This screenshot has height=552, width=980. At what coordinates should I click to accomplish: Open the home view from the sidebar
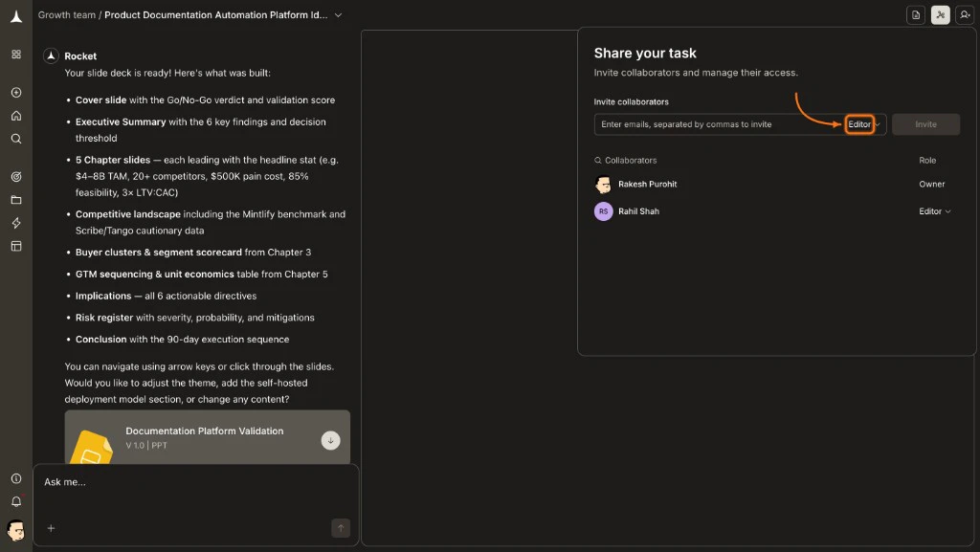[15, 116]
